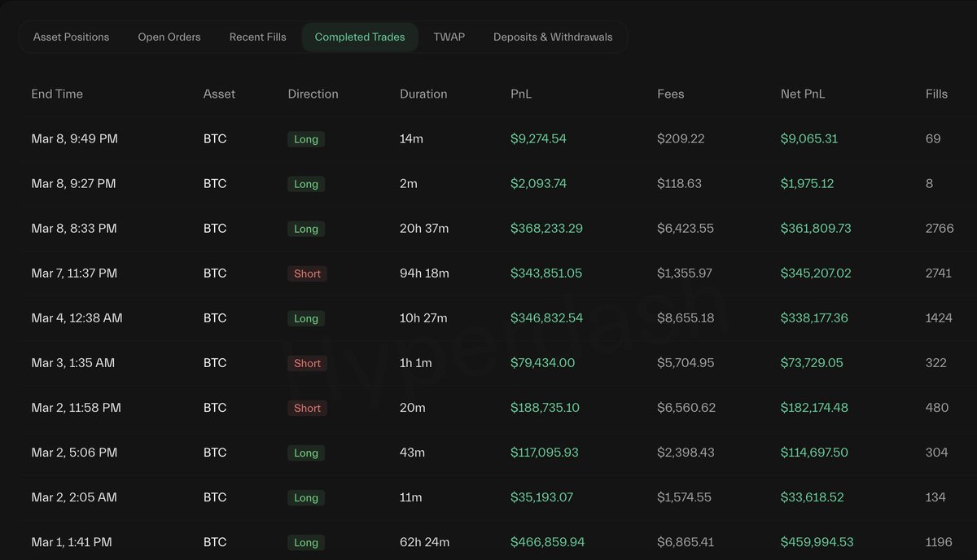The height and width of the screenshot is (560, 977).
Task: Click Short badge on the 1h 1m trade
Action: (x=307, y=363)
